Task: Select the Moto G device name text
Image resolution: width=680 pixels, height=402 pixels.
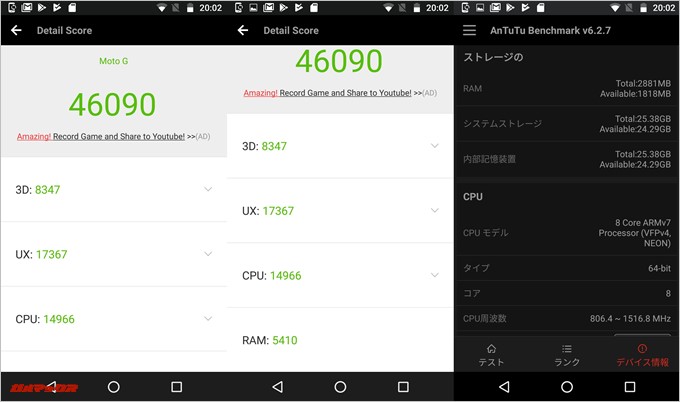Action: click(114, 61)
